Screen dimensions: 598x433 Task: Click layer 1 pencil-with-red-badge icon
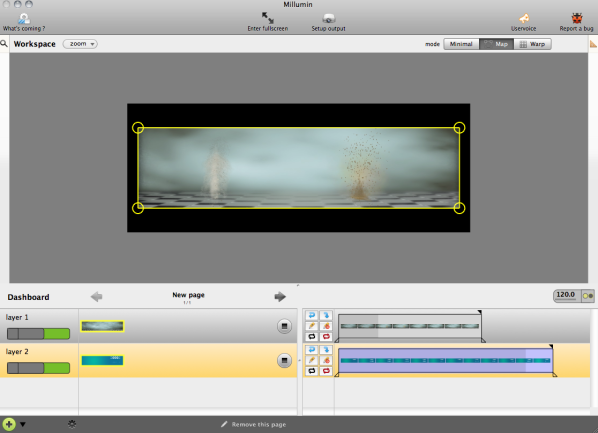click(326, 326)
